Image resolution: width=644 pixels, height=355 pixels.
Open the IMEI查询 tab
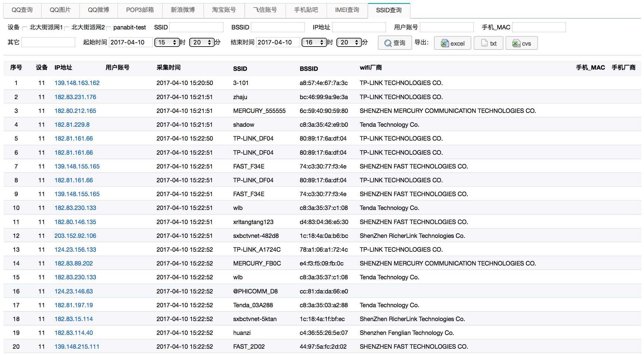click(x=347, y=10)
